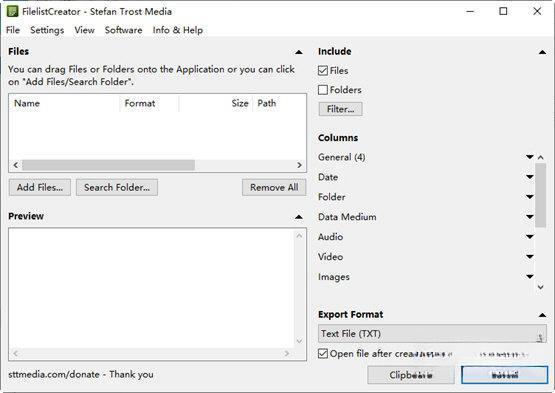Collapse the Include section
This screenshot has width=555, height=393.
tap(542, 52)
